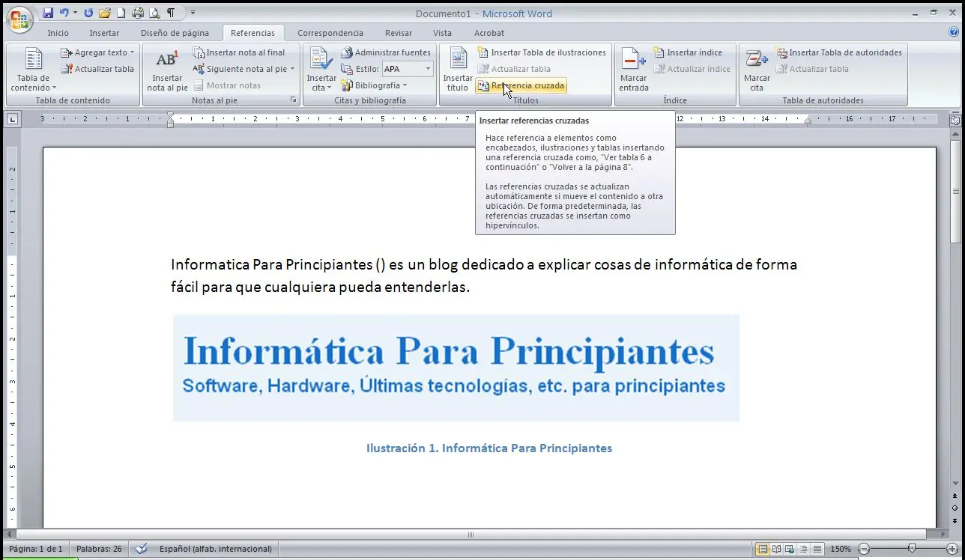The width and height of the screenshot is (965, 560).
Task: Open the Notas al pie dialog launcher
Action: coord(293,100)
